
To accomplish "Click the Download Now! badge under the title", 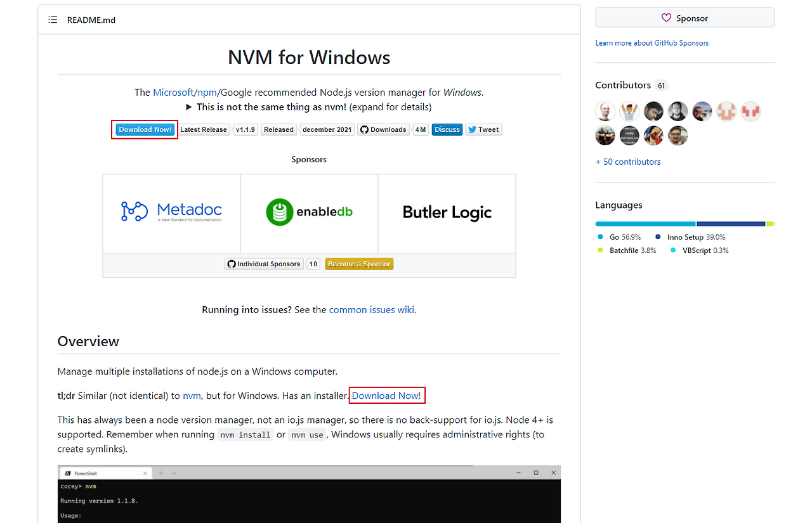I will tap(144, 129).
